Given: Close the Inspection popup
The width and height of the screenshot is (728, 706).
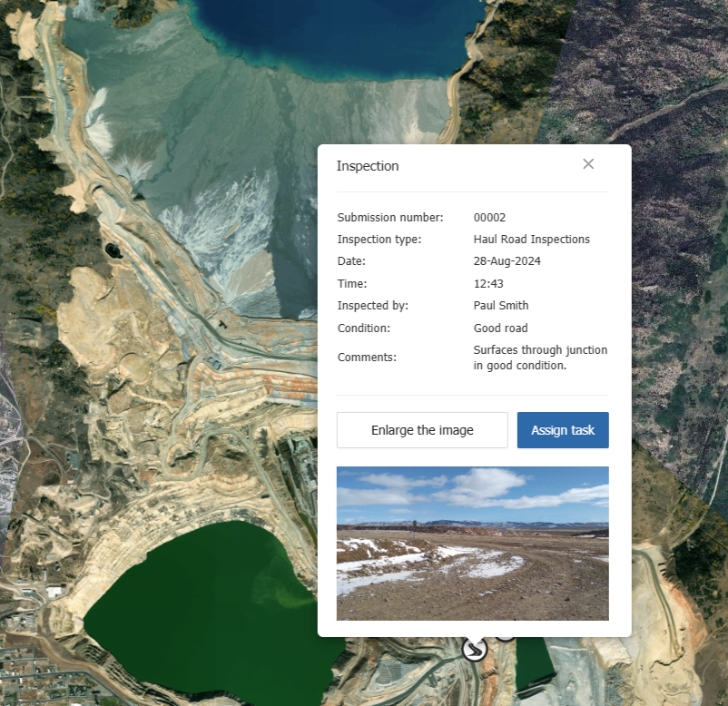Looking at the screenshot, I should tap(588, 164).
